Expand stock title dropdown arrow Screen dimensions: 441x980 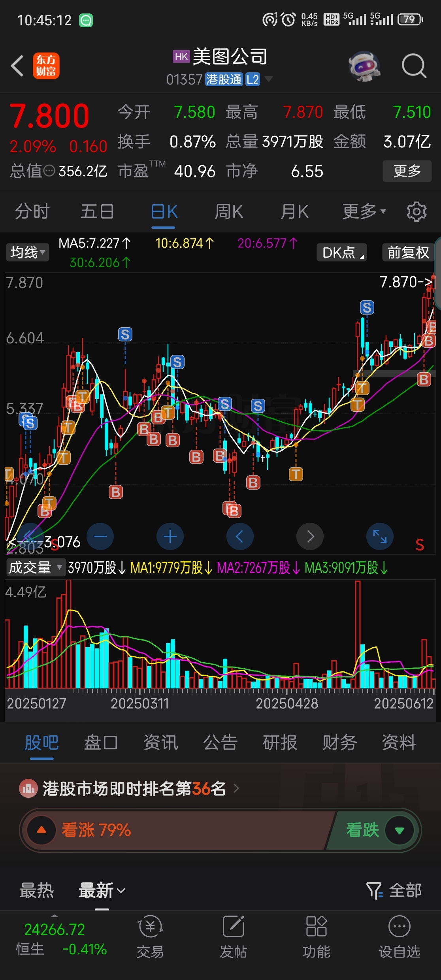(x=268, y=79)
